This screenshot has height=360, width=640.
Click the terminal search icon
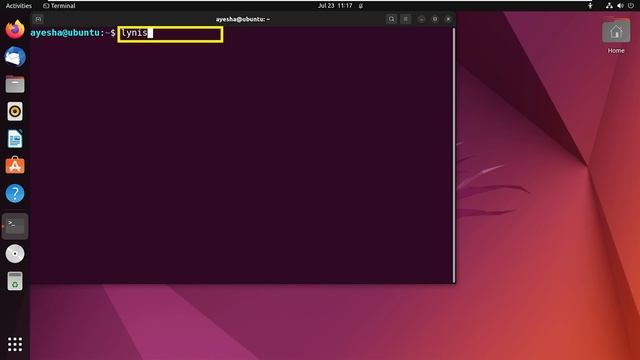pyautogui.click(x=391, y=19)
